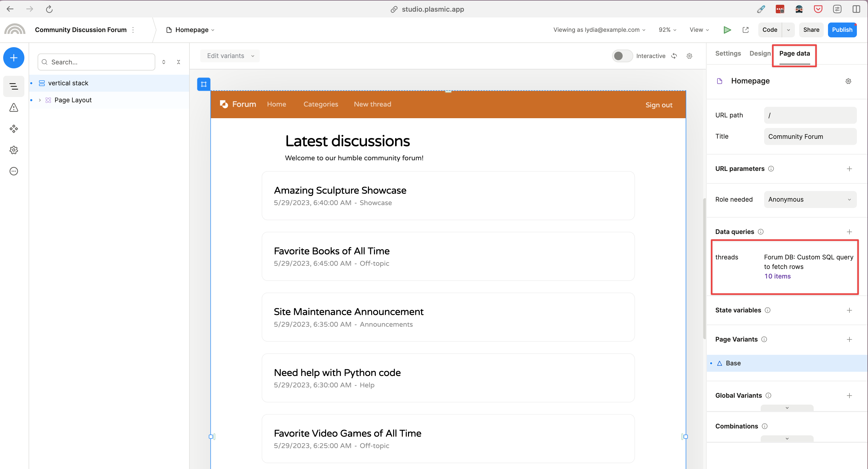Switch to the Design tab
This screenshot has width=868, height=469.
tap(759, 53)
